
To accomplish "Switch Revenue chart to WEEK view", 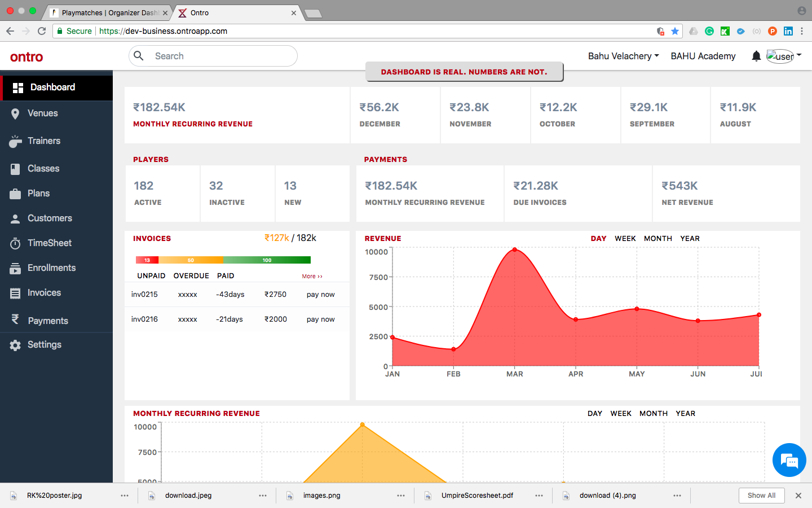I will [625, 239].
